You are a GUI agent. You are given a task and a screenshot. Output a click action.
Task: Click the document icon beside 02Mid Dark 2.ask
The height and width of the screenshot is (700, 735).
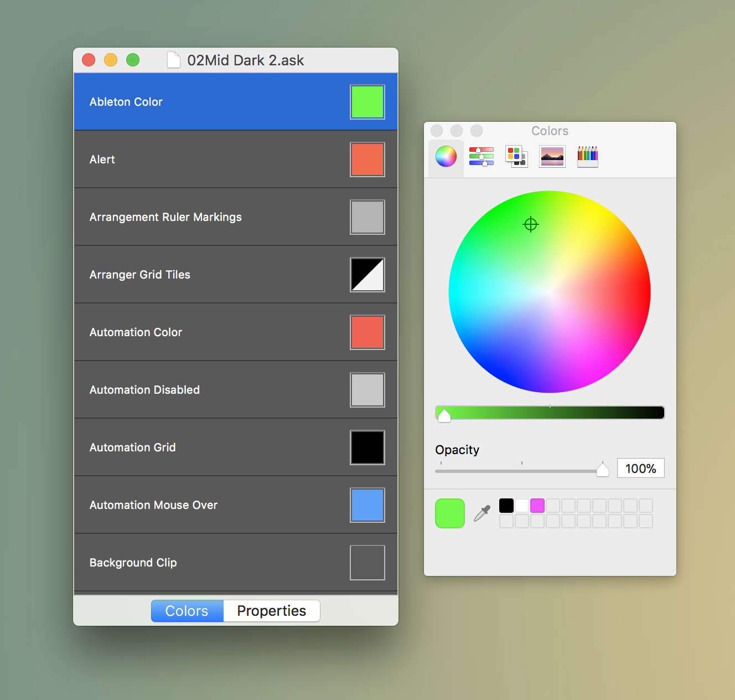[x=174, y=60]
